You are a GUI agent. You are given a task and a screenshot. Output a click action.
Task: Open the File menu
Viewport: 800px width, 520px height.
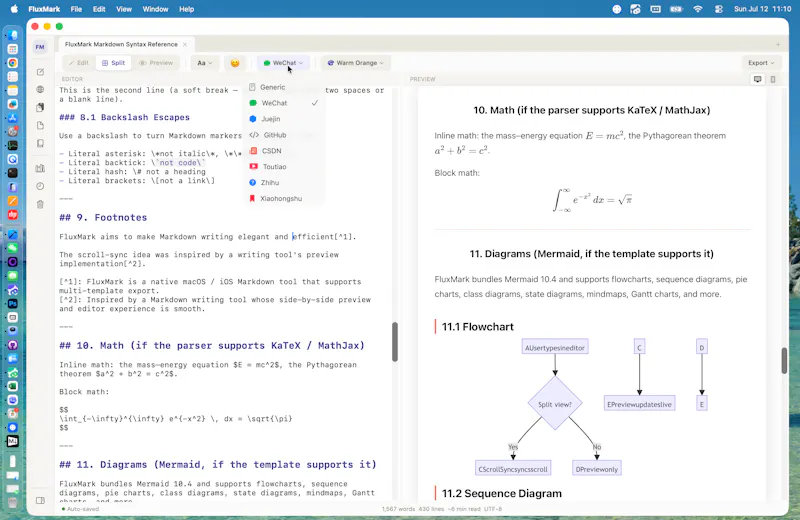(76, 9)
